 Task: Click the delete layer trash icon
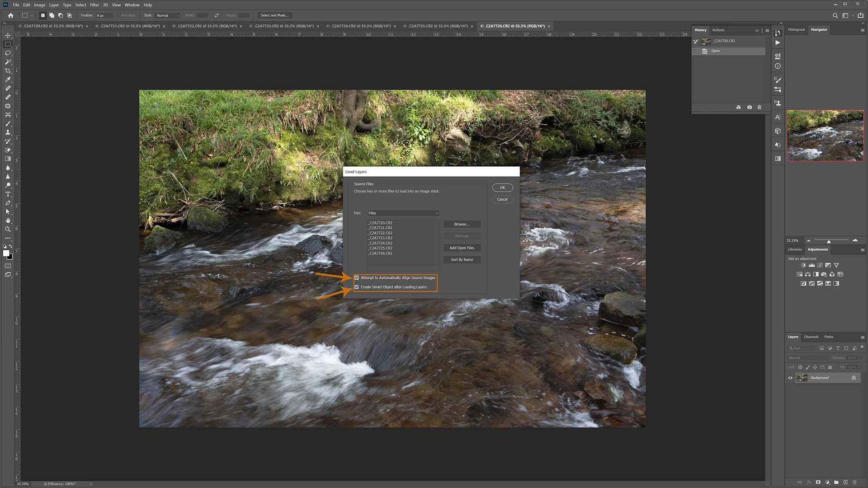point(854,482)
